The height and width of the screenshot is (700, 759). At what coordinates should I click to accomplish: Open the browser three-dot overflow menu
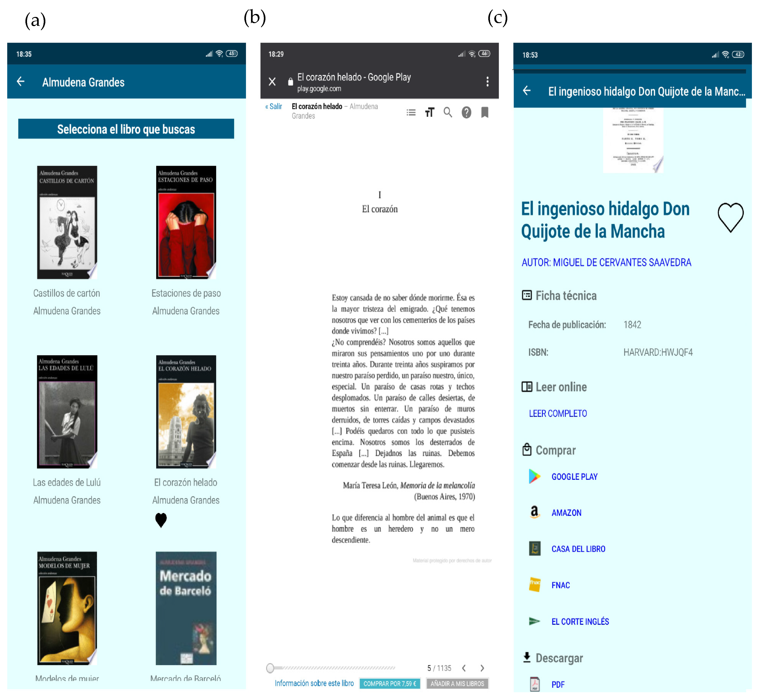click(x=487, y=81)
